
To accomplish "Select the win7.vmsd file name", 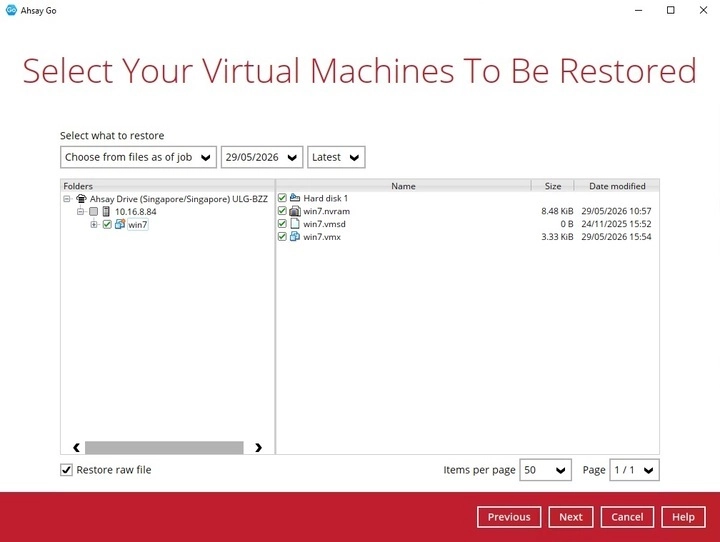I will pyautogui.click(x=324, y=224).
